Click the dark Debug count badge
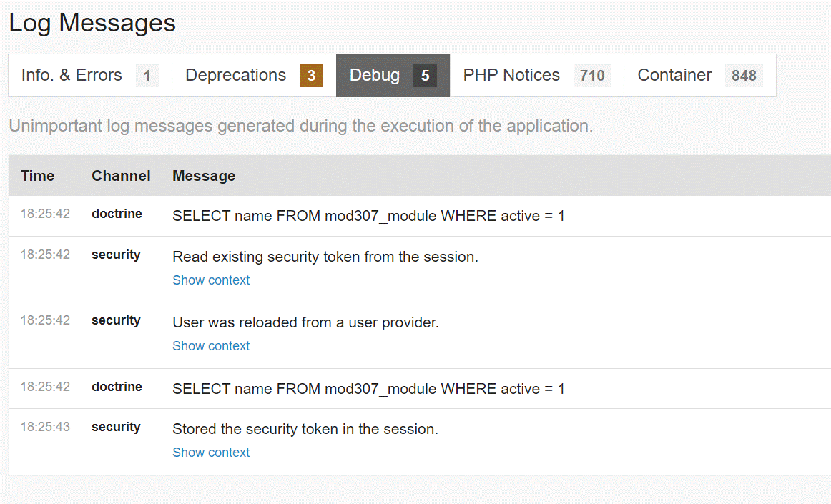Viewport: 831px width, 504px height. click(425, 76)
